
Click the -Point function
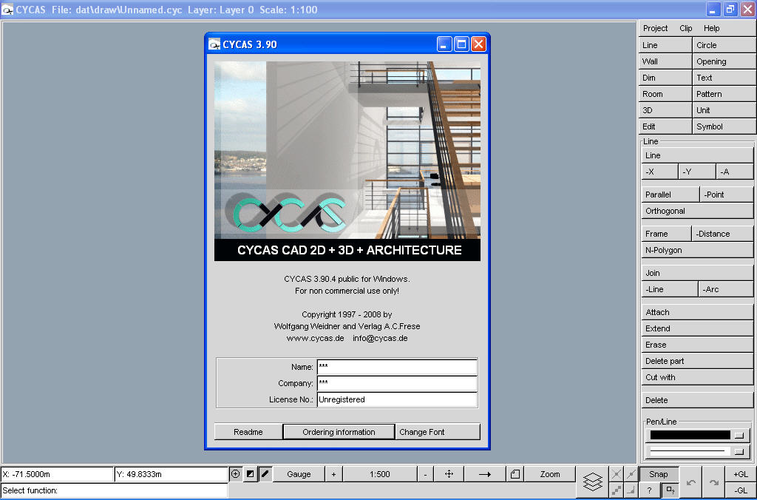(727, 194)
